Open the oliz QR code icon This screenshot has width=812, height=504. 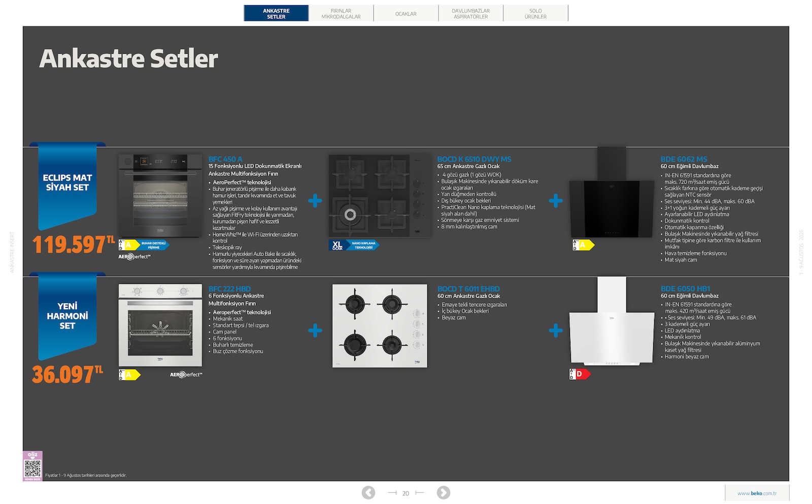pyautogui.click(x=32, y=466)
